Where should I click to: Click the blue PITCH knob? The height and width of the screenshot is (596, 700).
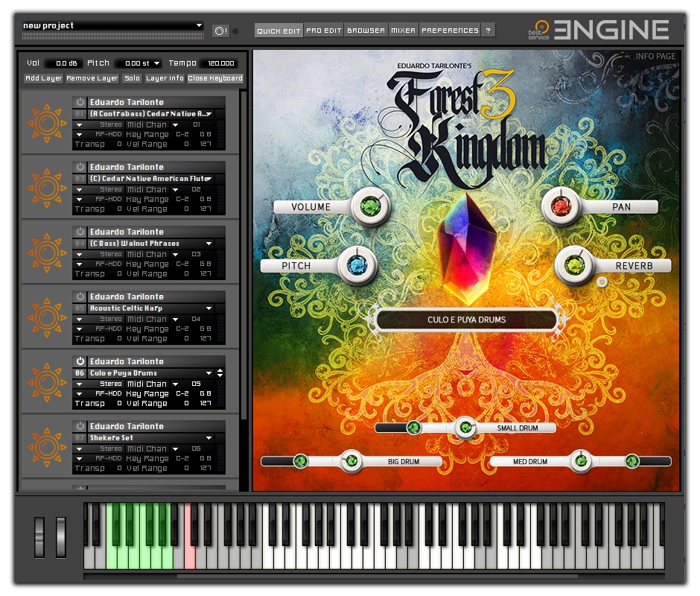click(357, 266)
